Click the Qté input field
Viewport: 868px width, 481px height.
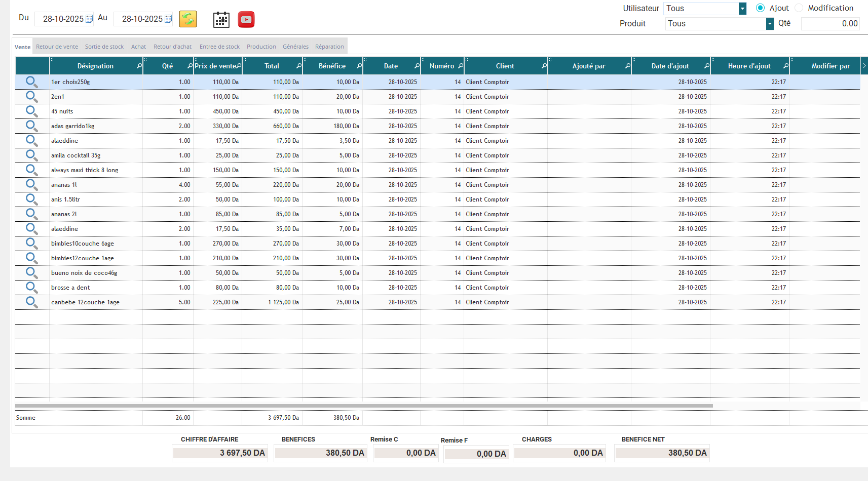(830, 24)
